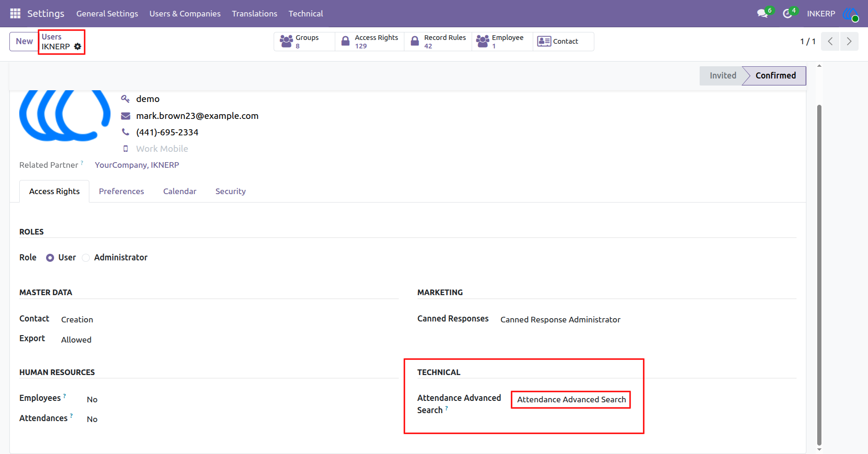Go to the previous record arrow

[x=830, y=41]
